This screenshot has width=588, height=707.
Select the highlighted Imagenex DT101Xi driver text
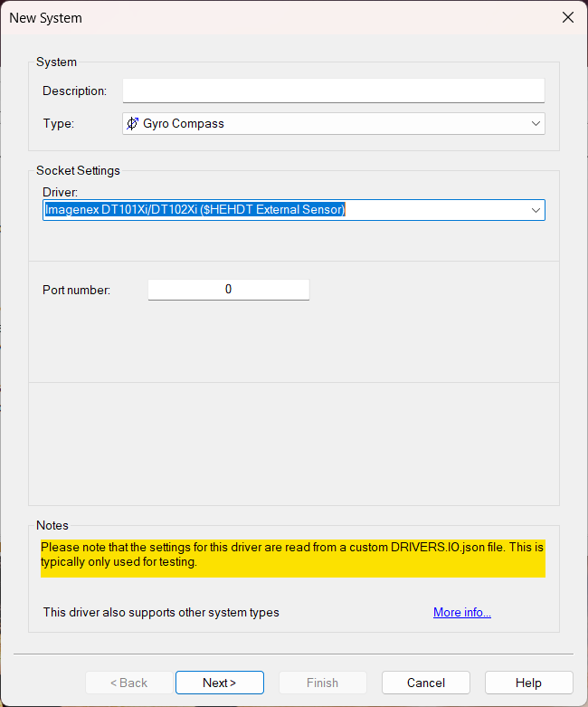(195, 210)
